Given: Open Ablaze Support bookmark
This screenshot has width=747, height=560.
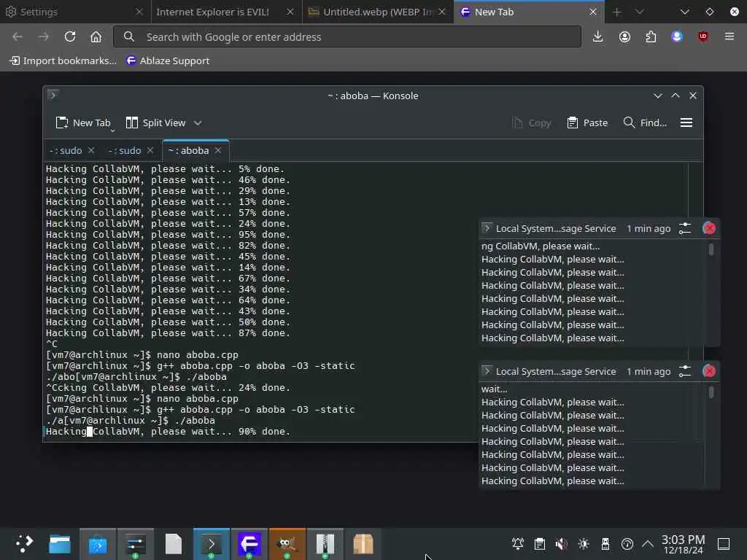Looking at the screenshot, I should (x=169, y=61).
